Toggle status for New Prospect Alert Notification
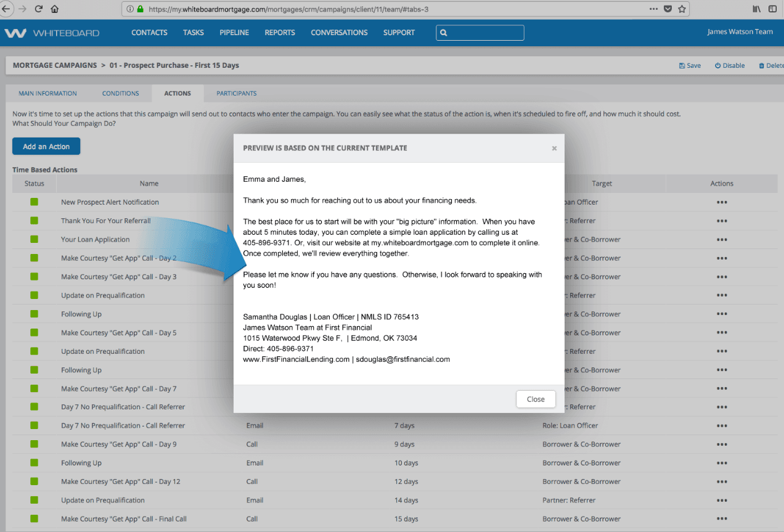 (35, 202)
